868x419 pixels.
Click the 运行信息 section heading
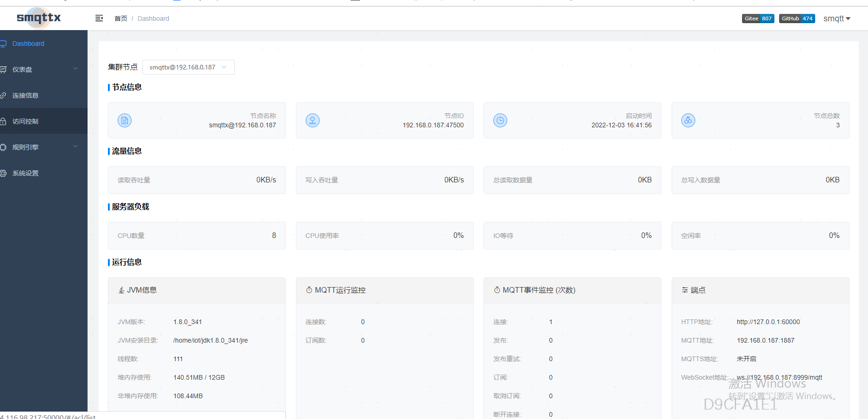click(x=127, y=262)
